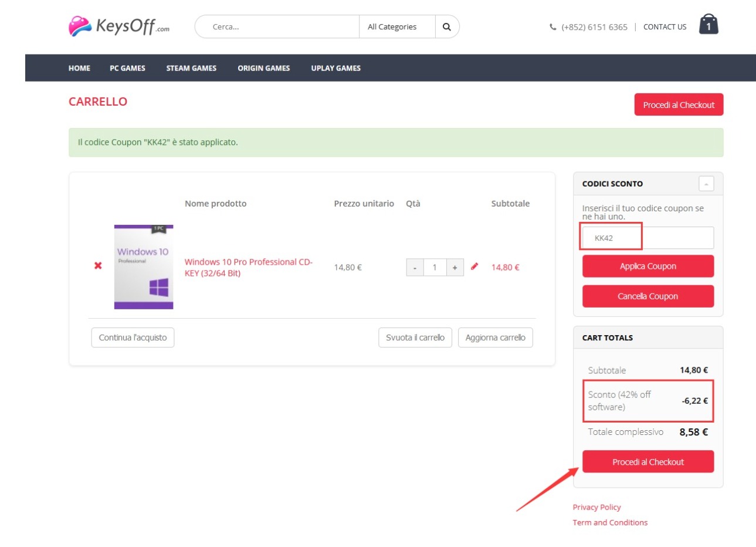Click the Prezzo unitario column header

[364, 204]
